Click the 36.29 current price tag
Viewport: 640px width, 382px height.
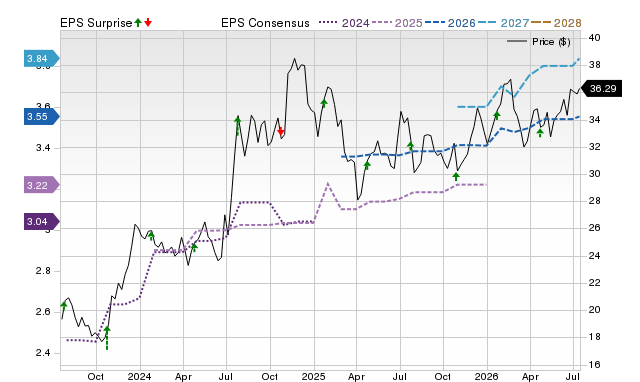pos(601,89)
